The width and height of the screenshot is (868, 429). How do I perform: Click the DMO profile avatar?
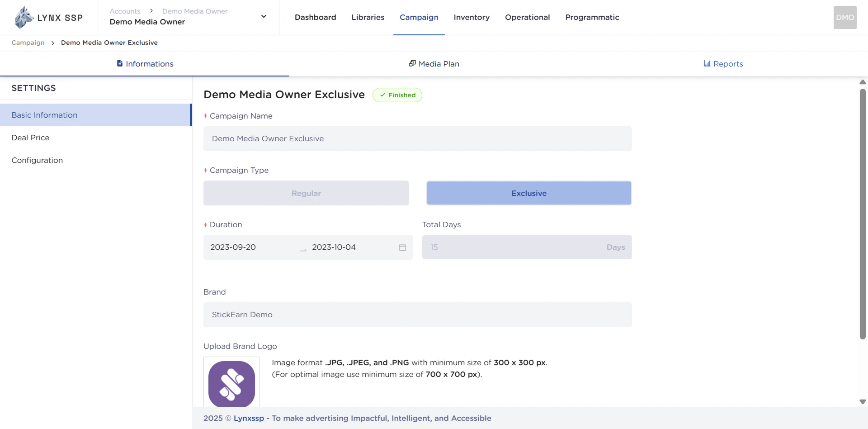click(x=844, y=17)
